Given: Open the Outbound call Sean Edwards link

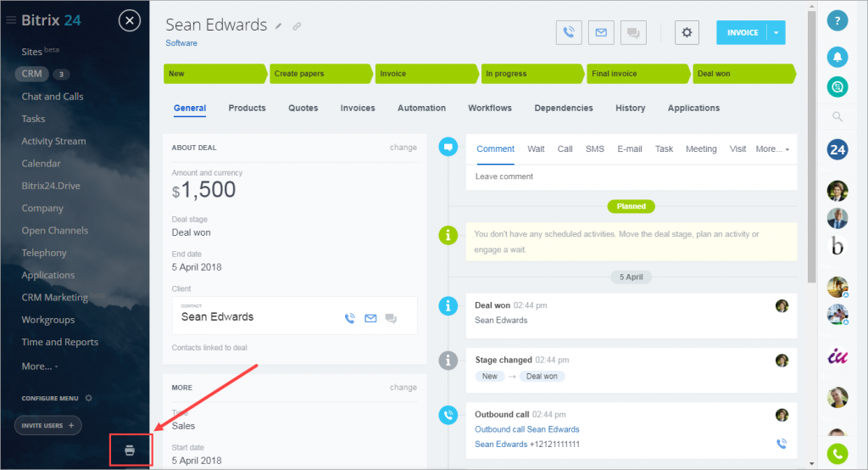Looking at the screenshot, I should coord(527,429).
